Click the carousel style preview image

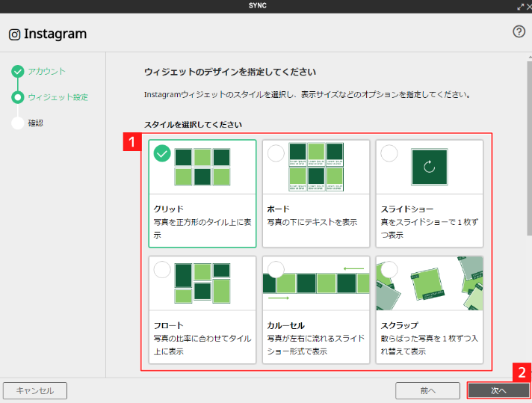(315, 283)
